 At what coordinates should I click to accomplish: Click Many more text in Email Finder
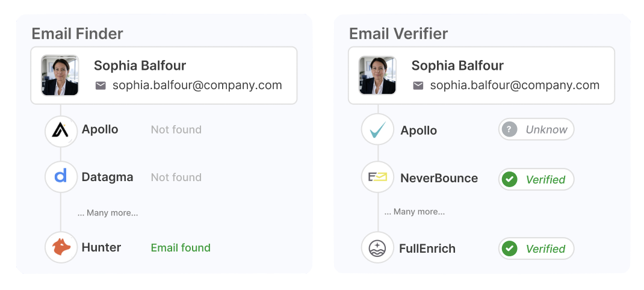(108, 213)
